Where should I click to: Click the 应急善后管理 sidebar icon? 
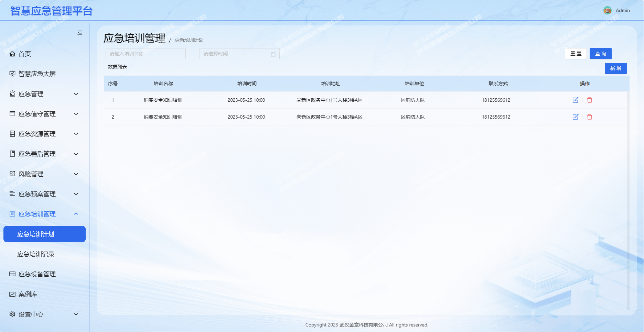coord(12,154)
